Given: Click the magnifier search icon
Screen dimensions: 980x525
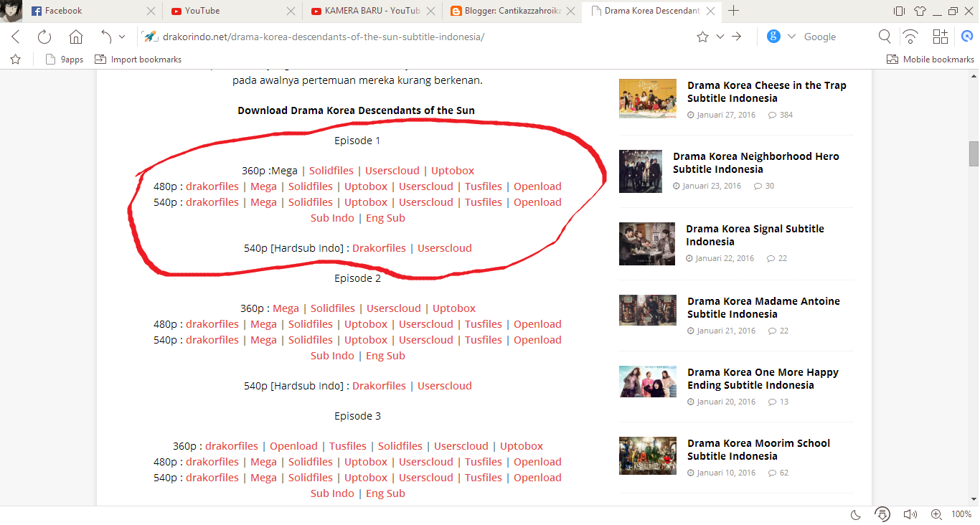Looking at the screenshot, I should pos(885,37).
